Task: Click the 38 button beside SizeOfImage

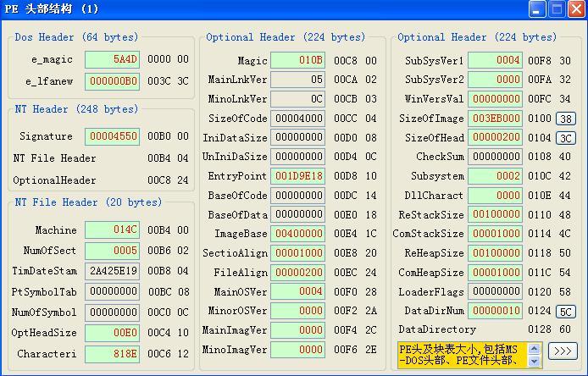Action: (x=565, y=119)
